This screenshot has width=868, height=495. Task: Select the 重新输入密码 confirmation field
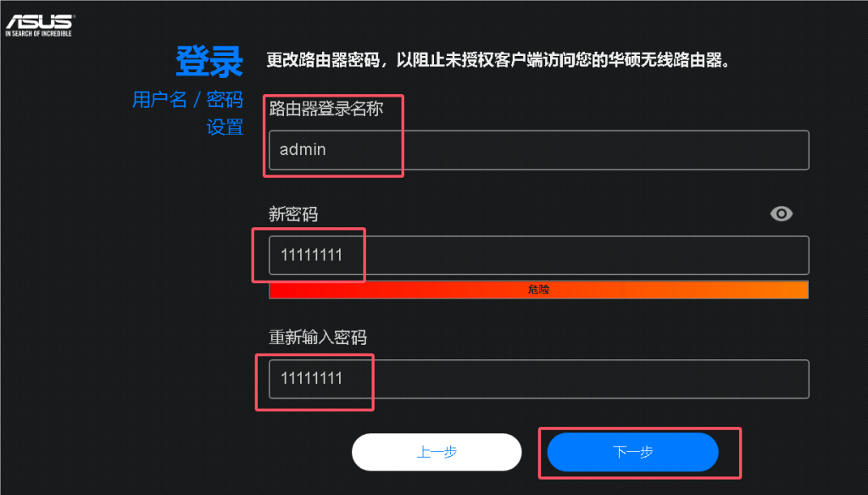pyautogui.click(x=538, y=379)
